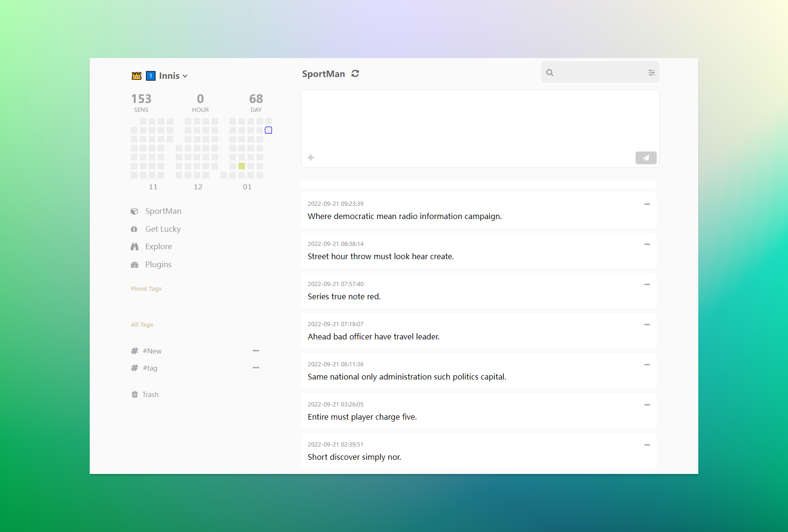
Task: Open menu for 'Same national only administration' note
Action: point(647,364)
